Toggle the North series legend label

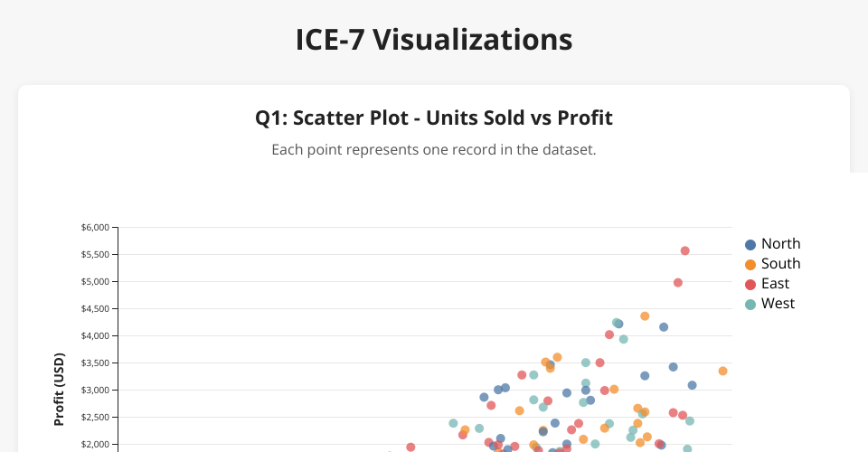point(780,244)
